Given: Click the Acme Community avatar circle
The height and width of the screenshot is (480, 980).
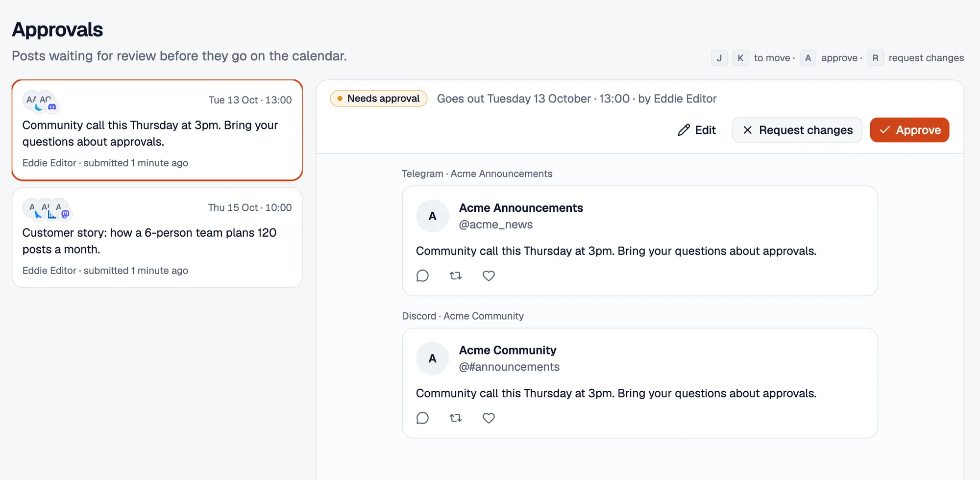Looking at the screenshot, I should pos(432,358).
